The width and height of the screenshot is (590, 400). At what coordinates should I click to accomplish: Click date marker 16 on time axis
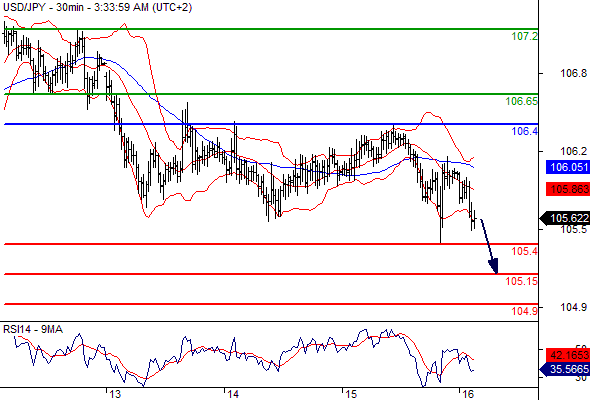(x=468, y=394)
